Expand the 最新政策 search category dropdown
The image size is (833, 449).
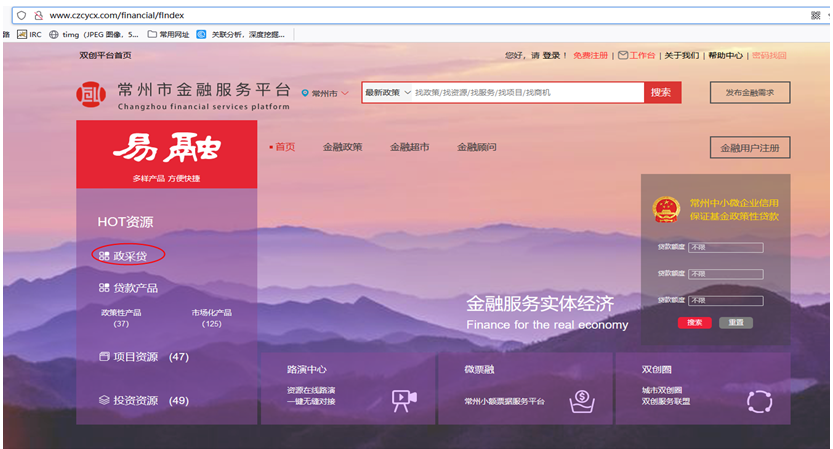coord(387,93)
